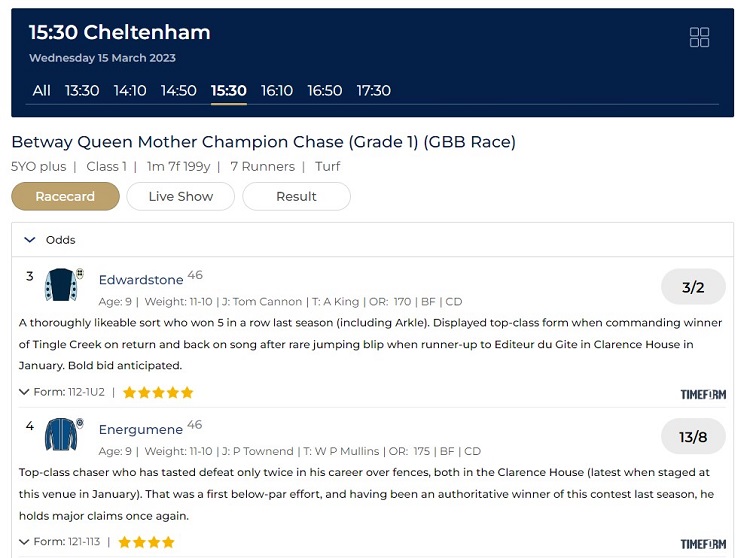Click Edwardstone's five-star rating
Image resolution: width=750 pixels, height=558 pixels.
coord(158,393)
